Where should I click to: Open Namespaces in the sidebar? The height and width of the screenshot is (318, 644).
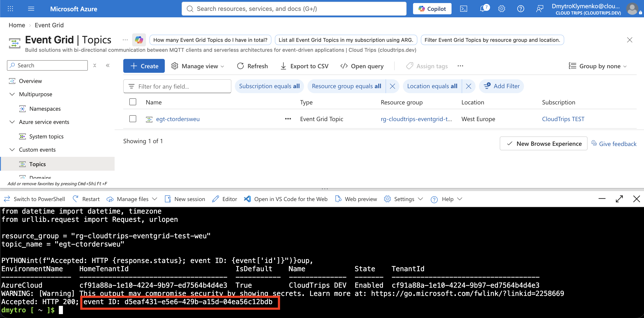[x=45, y=109]
